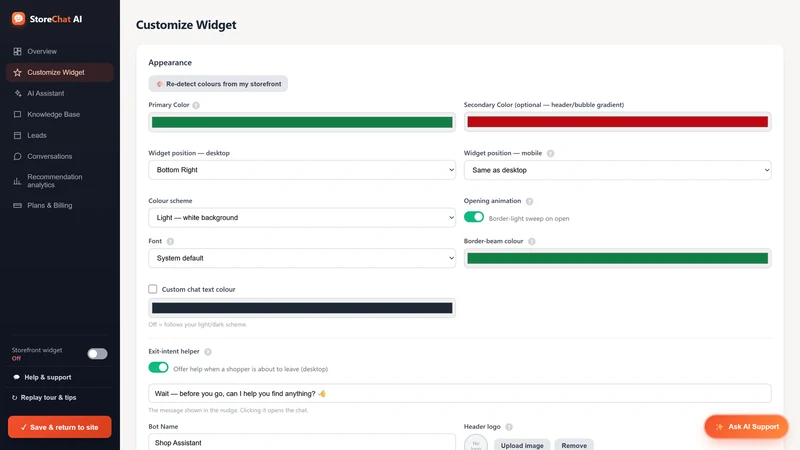800x450 pixels.
Task: Click the No logo placeholder circle
Action: (x=476, y=442)
